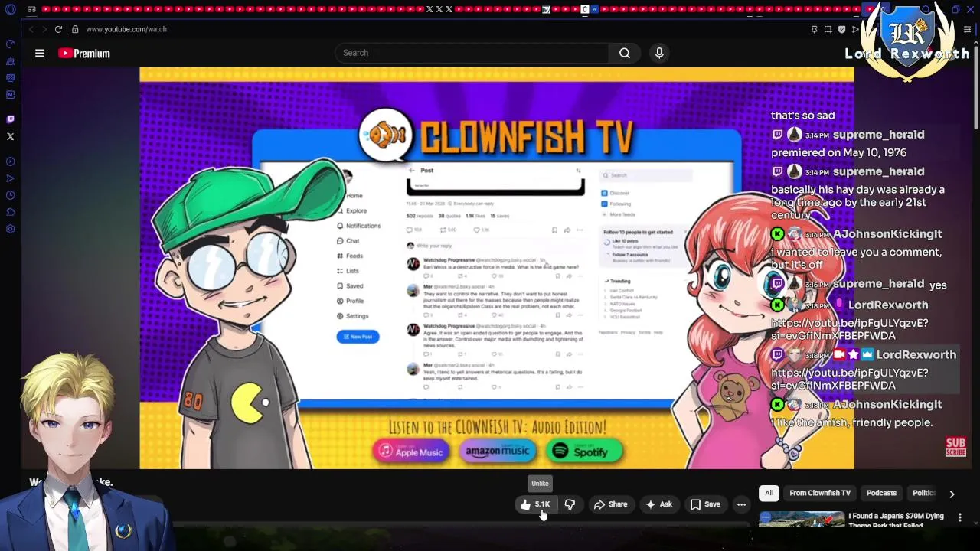Share this video
The width and height of the screenshot is (980, 551).
pyautogui.click(x=610, y=504)
